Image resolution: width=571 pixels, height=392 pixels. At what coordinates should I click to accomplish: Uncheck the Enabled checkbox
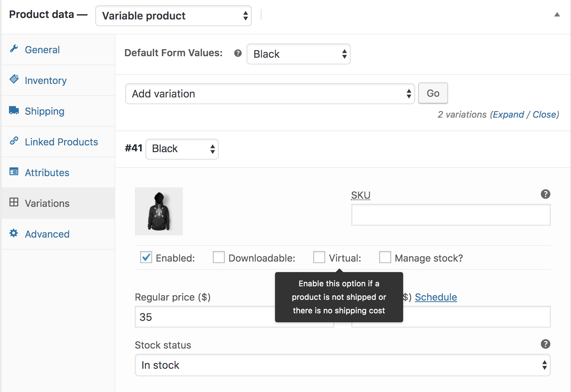pyautogui.click(x=146, y=257)
